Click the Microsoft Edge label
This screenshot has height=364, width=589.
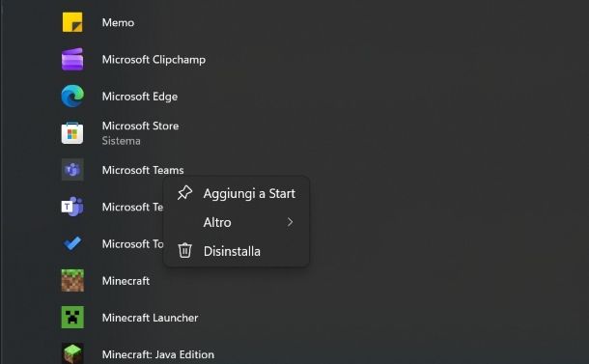pyautogui.click(x=140, y=97)
